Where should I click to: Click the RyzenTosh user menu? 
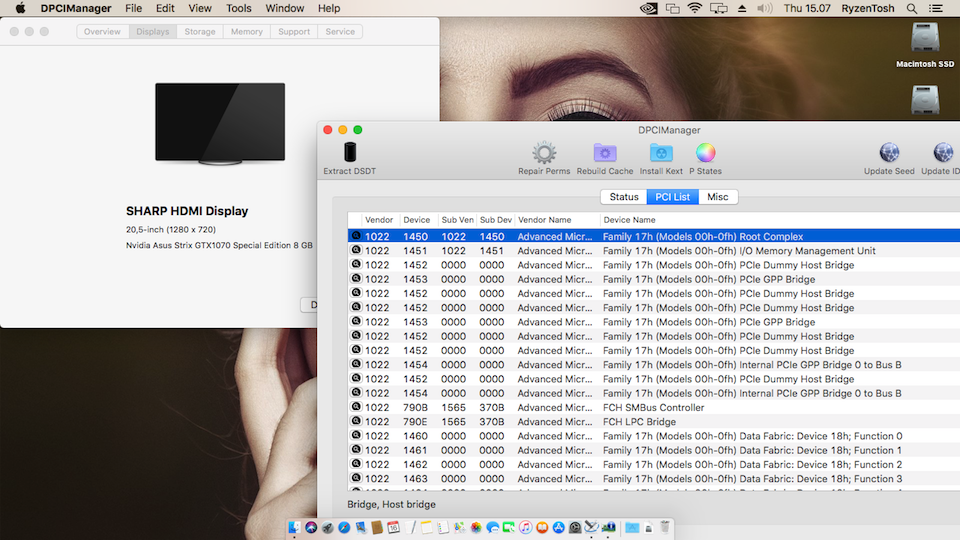pyautogui.click(x=868, y=8)
